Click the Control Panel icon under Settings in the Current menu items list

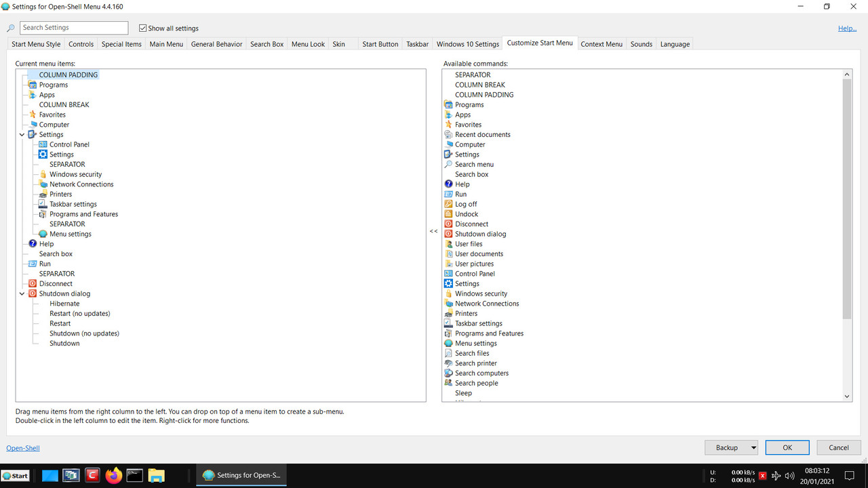tap(43, 144)
